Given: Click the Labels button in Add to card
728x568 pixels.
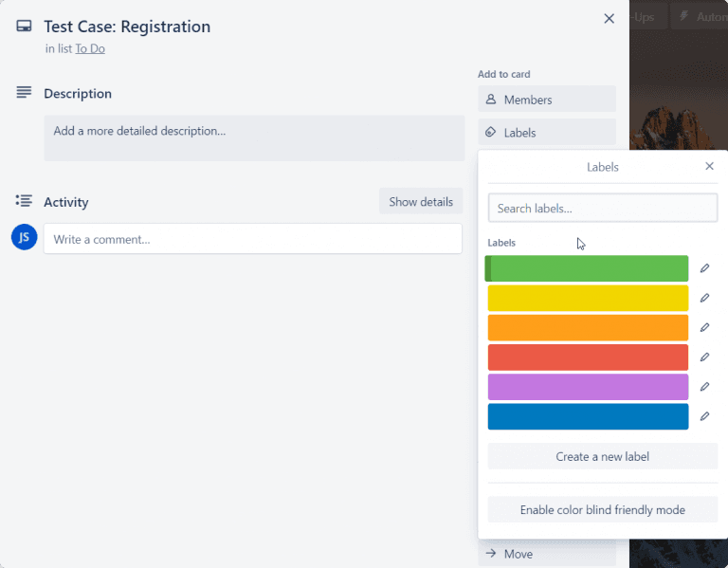Looking at the screenshot, I should click(547, 133).
